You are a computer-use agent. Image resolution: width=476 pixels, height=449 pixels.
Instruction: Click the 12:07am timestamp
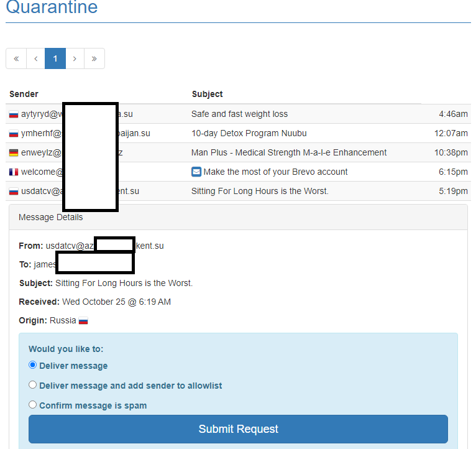[x=451, y=133]
